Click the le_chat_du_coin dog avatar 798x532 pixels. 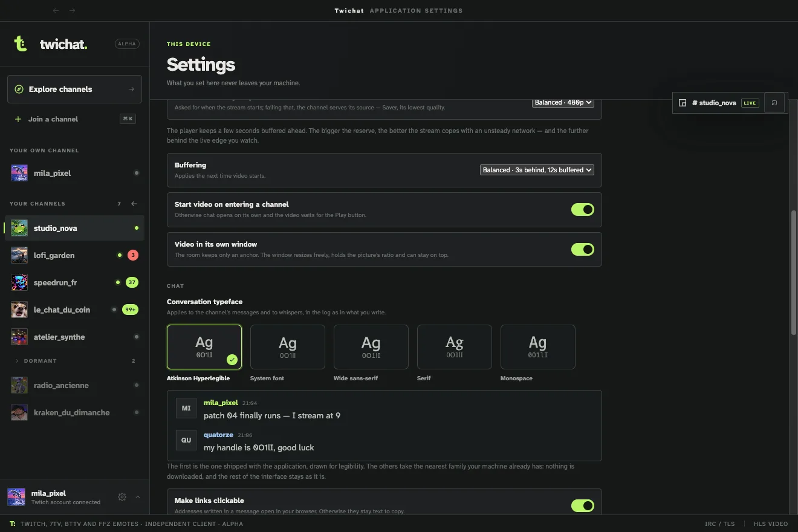[19, 310]
